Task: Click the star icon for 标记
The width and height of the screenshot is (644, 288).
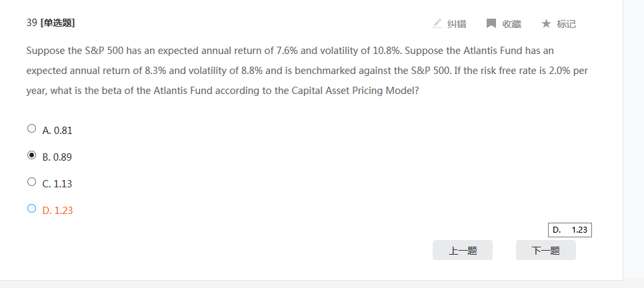Action: click(x=546, y=23)
